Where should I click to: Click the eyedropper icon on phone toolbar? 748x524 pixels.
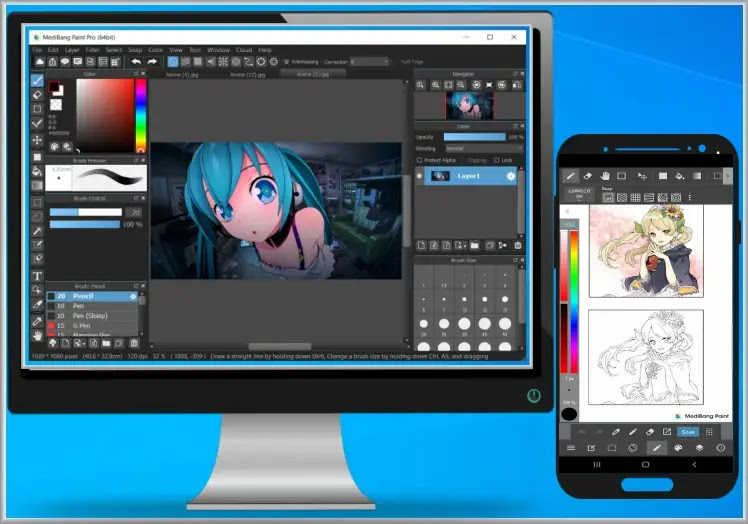(615, 432)
